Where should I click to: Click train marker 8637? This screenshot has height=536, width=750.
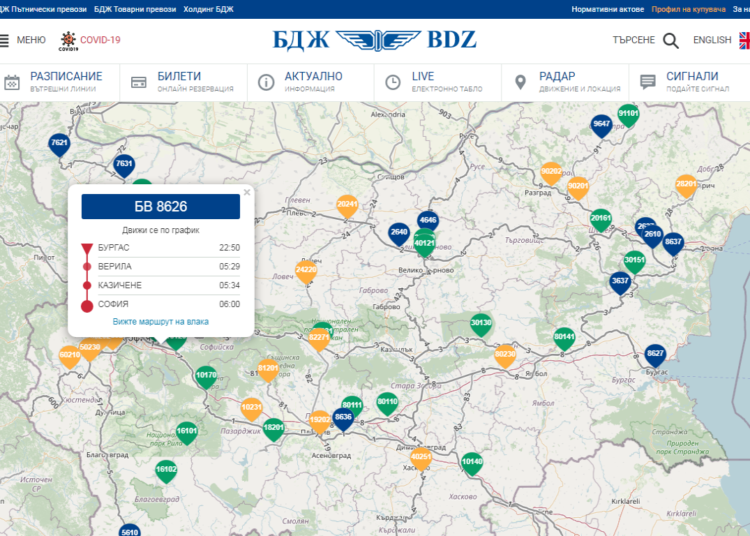(673, 243)
